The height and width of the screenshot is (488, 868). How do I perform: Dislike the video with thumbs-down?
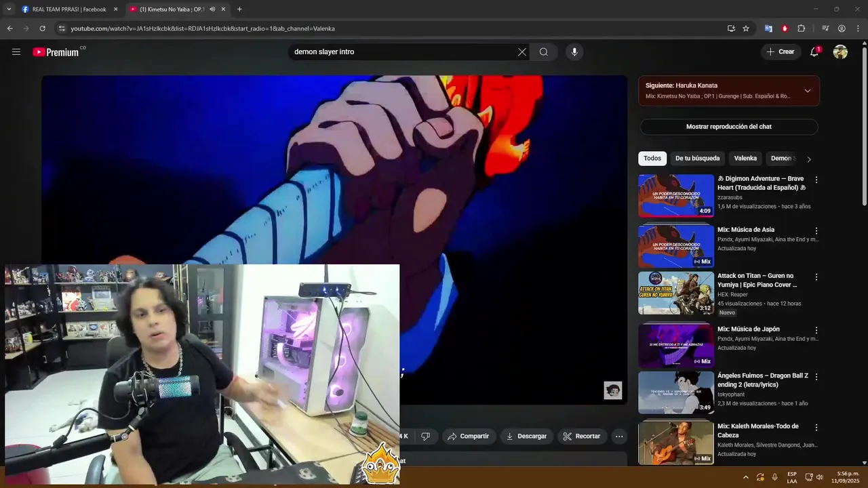coord(426,436)
